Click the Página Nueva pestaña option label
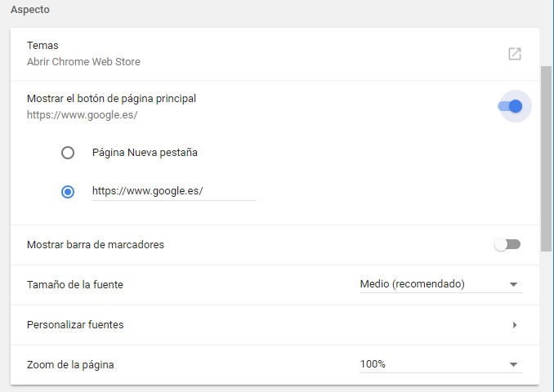This screenshot has height=392, width=554. tap(145, 153)
